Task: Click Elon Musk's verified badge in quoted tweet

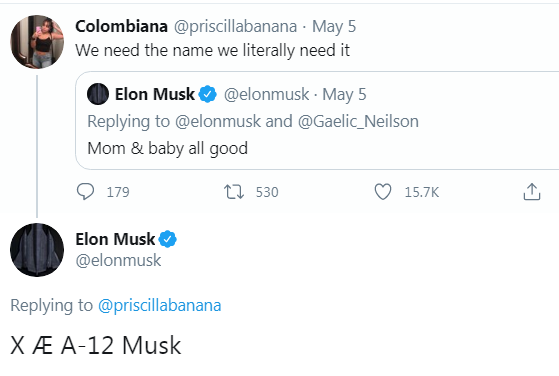Action: click(x=207, y=94)
